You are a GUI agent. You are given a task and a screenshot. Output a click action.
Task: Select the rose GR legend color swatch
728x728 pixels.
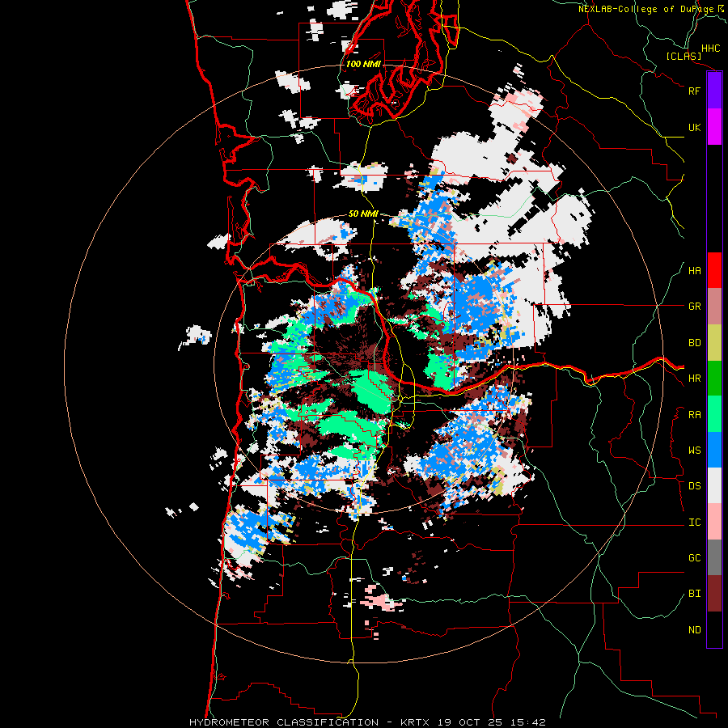714,307
